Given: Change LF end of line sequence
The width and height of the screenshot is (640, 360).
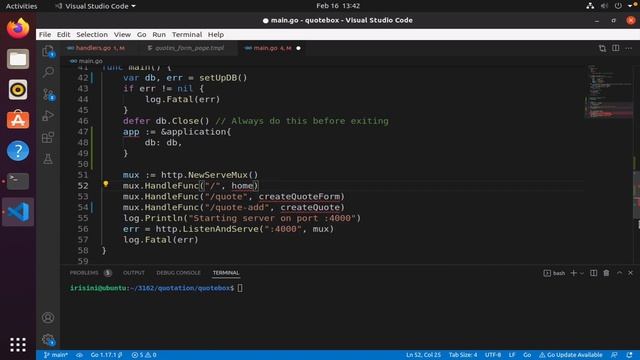Looking at the screenshot, I should click(x=512, y=355).
